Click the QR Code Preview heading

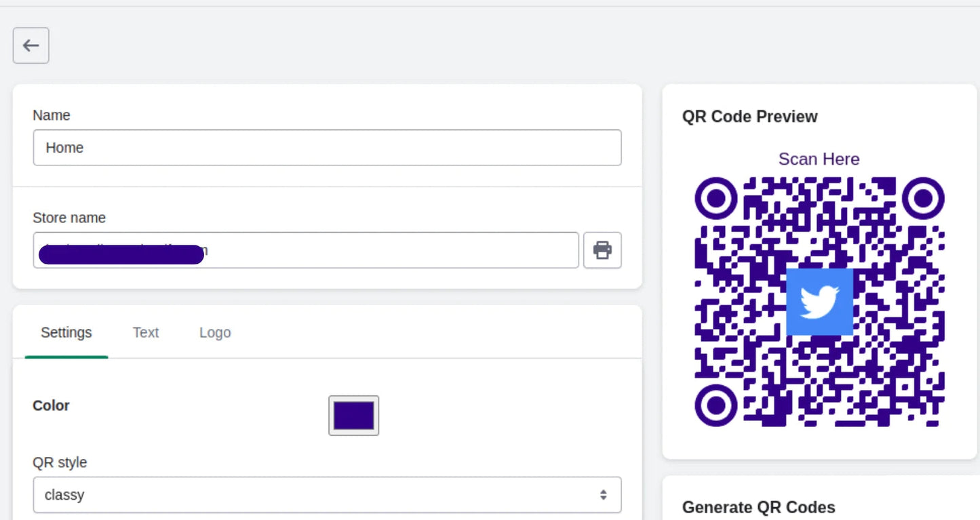pyautogui.click(x=749, y=117)
